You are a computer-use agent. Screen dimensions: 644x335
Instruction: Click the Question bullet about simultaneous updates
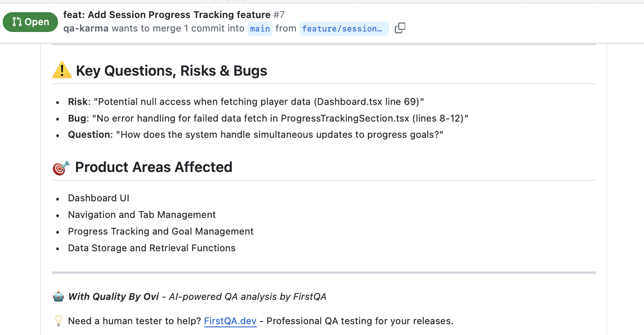[x=255, y=135]
